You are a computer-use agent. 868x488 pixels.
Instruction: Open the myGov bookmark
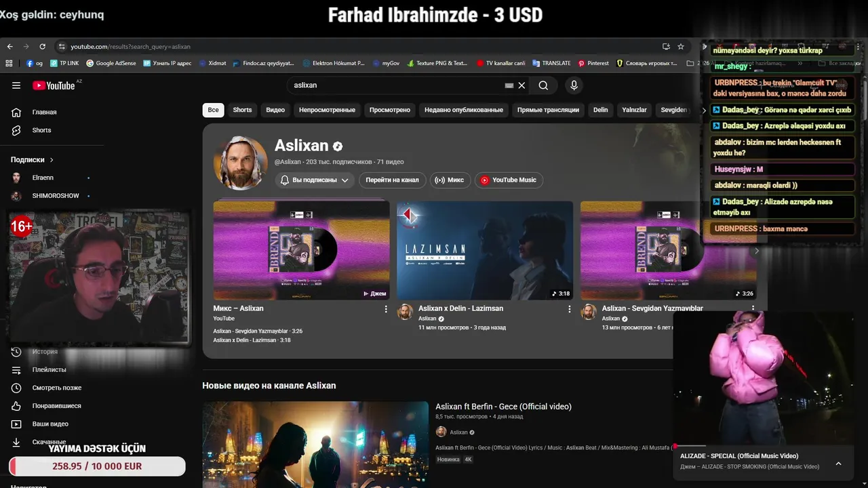click(386, 63)
